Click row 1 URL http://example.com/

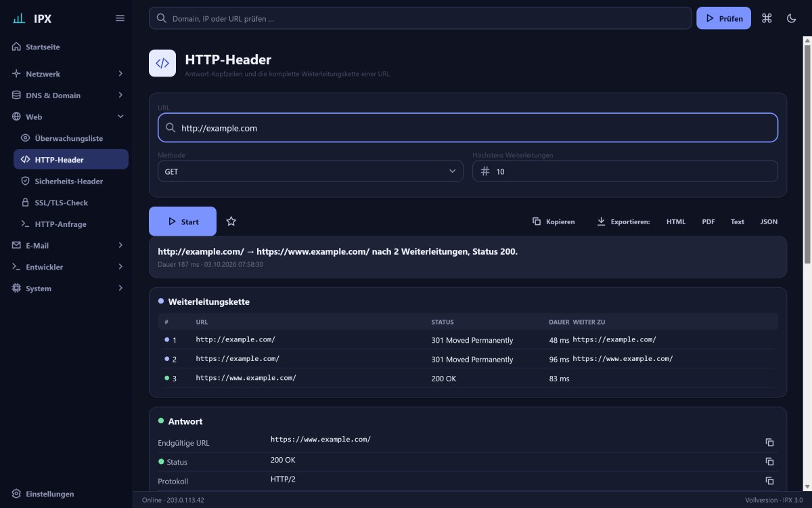235,339
